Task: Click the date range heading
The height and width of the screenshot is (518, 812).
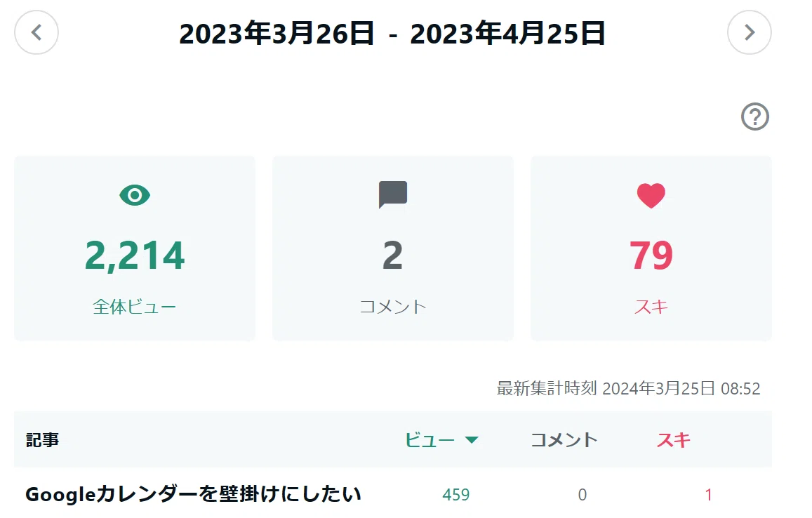Action: [392, 33]
